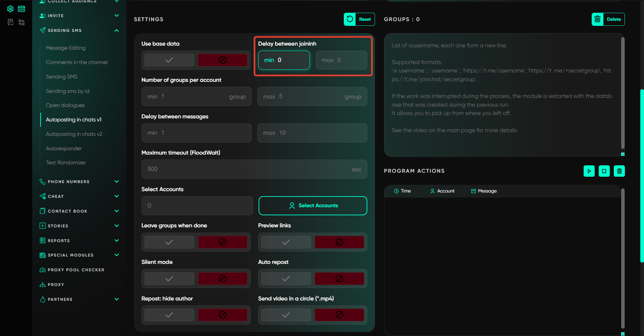Open Autoposting in chats v2
This screenshot has height=336, width=644.
pos(74,134)
